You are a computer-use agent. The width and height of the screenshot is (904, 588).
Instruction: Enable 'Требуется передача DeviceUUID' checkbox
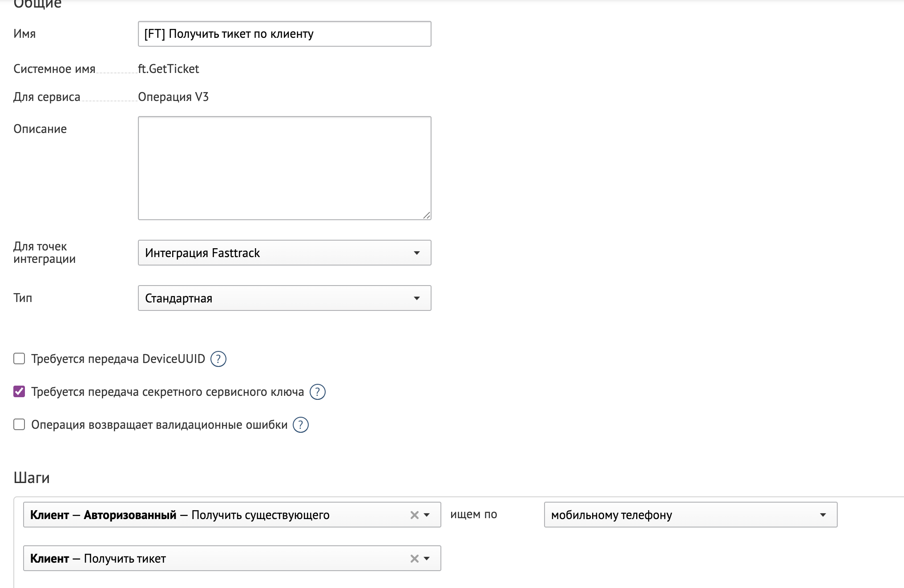click(x=19, y=358)
